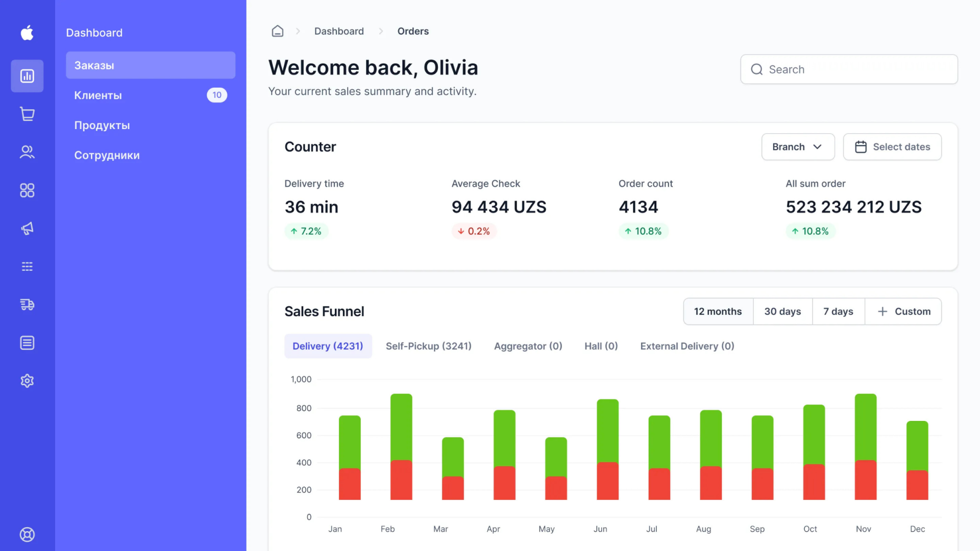Open the settings gear icon

27,381
